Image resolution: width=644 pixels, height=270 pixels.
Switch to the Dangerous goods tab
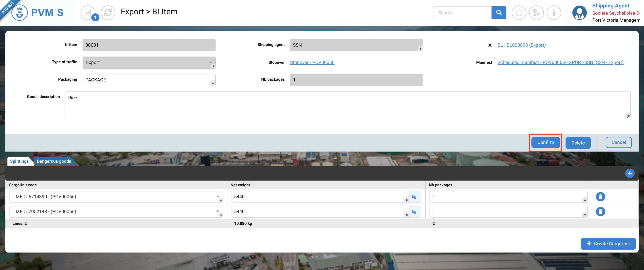point(54,161)
